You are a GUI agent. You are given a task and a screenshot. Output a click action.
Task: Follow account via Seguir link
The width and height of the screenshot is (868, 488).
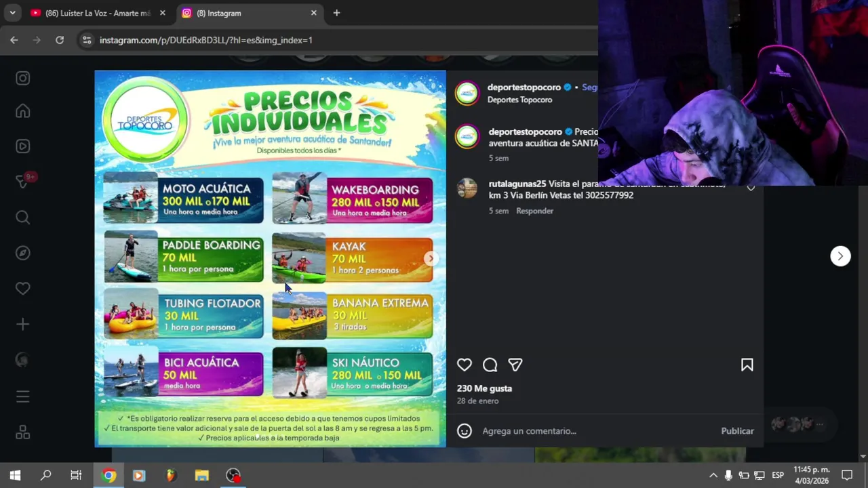[x=589, y=87]
